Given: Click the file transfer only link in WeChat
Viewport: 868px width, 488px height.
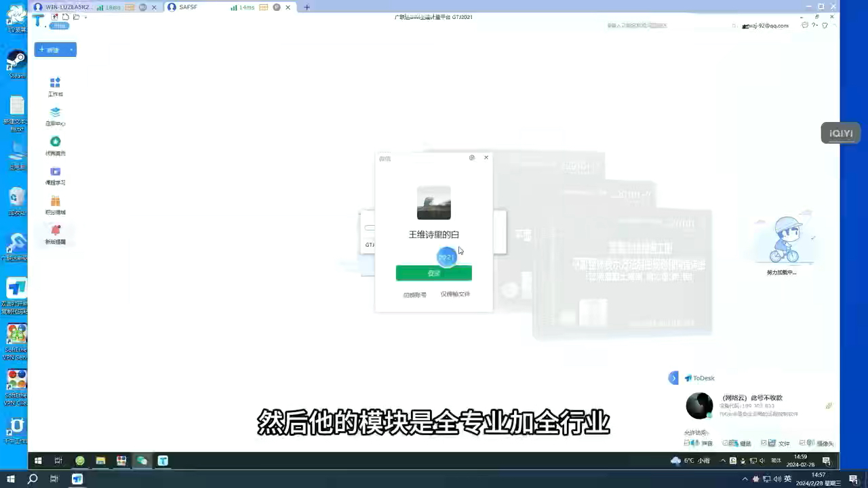Looking at the screenshot, I should coord(455,294).
